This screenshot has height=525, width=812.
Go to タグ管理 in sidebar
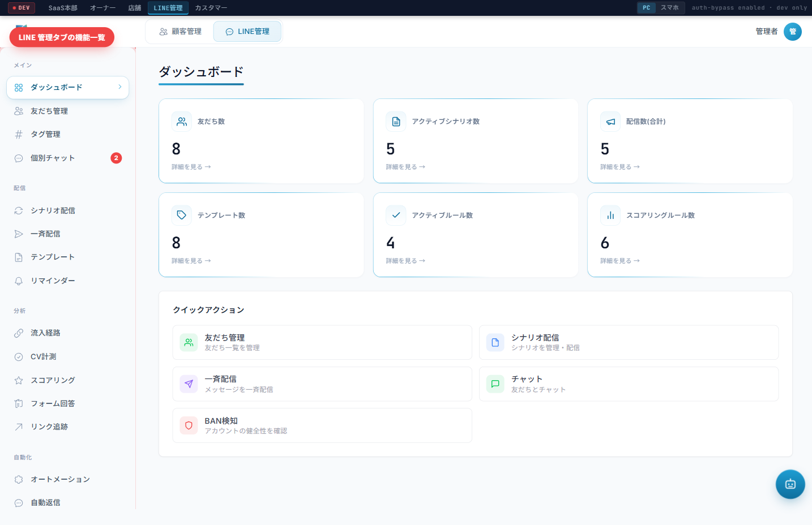point(67,134)
